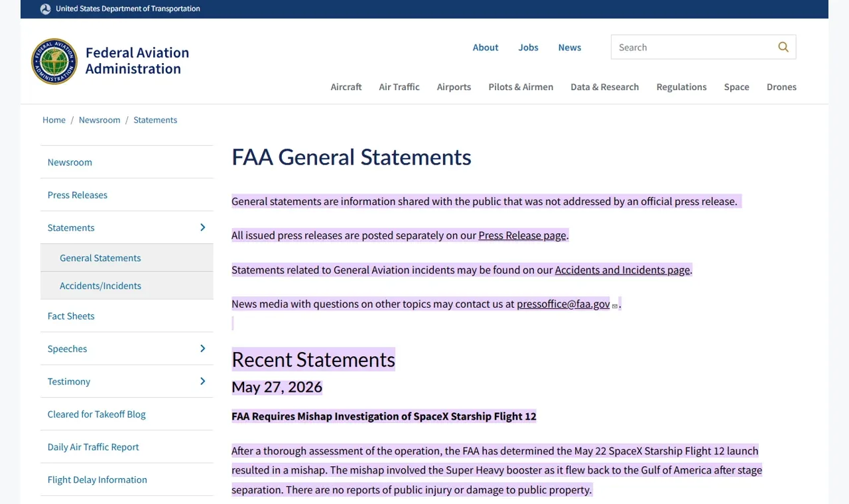The height and width of the screenshot is (504, 849).
Task: Click the May 27, 2026 date heading
Action: (277, 387)
